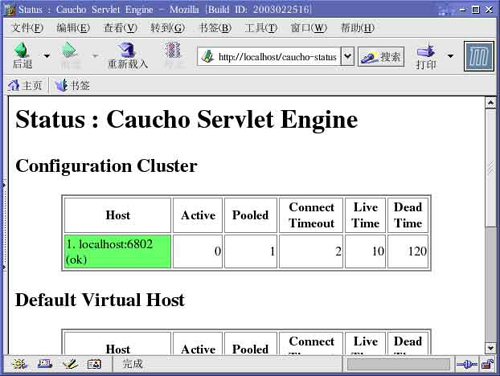500x376 pixels.
Task: Open Address Book icon in status bar
Action: click(94, 364)
